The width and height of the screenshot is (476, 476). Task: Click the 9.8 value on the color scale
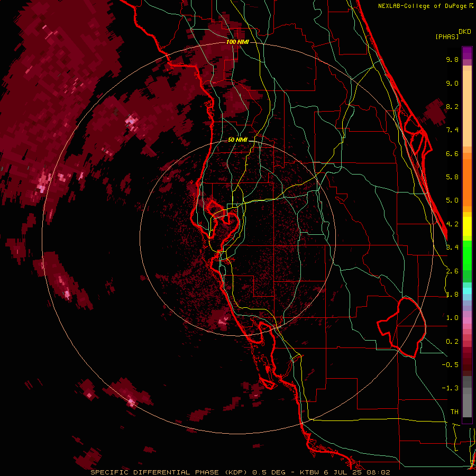[452, 59]
